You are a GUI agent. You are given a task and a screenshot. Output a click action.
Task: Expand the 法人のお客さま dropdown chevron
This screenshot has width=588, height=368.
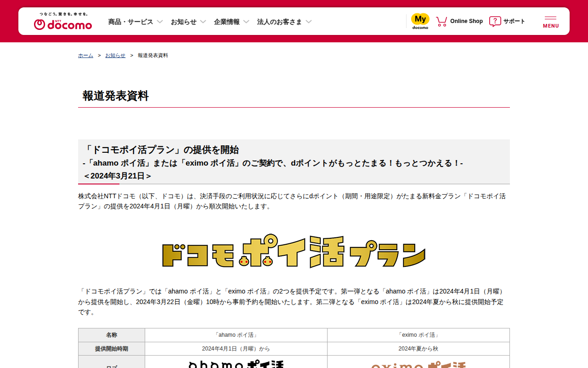click(309, 22)
